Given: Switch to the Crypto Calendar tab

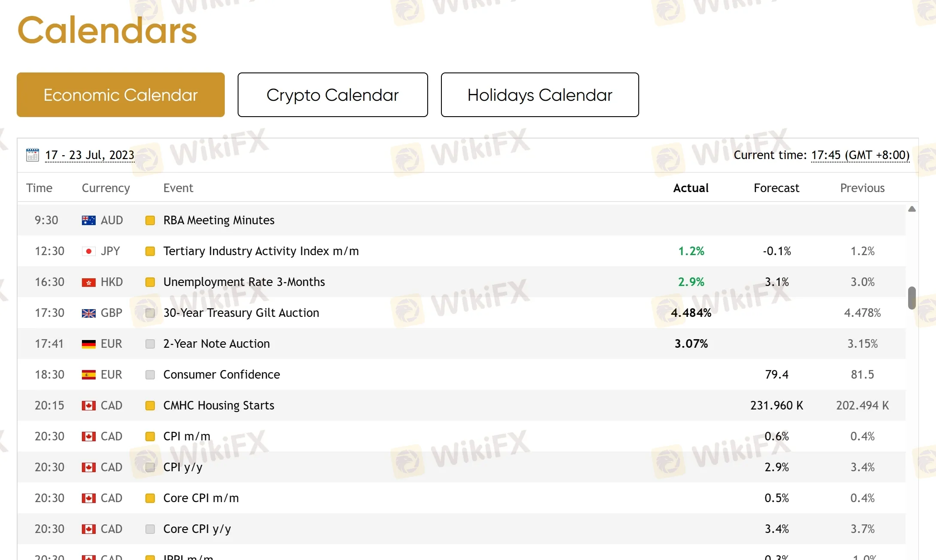Looking at the screenshot, I should 332,95.
